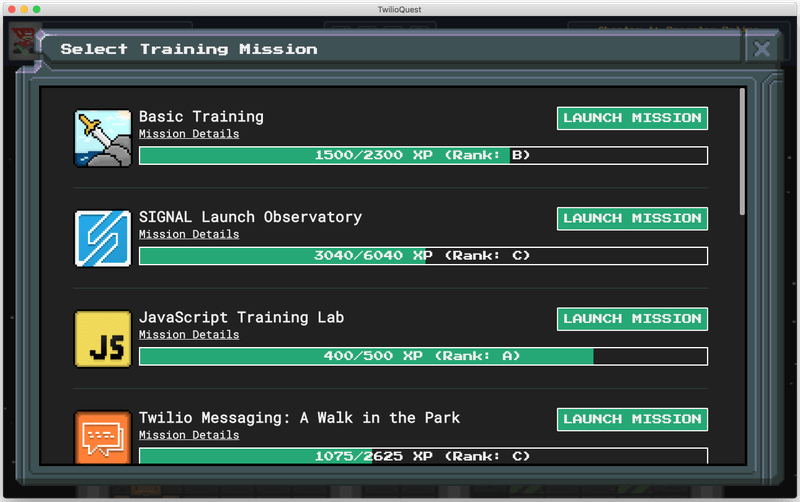Image resolution: width=800 pixels, height=502 pixels.
Task: Click the SIGNAL Launch Observatory title
Action: (251, 217)
